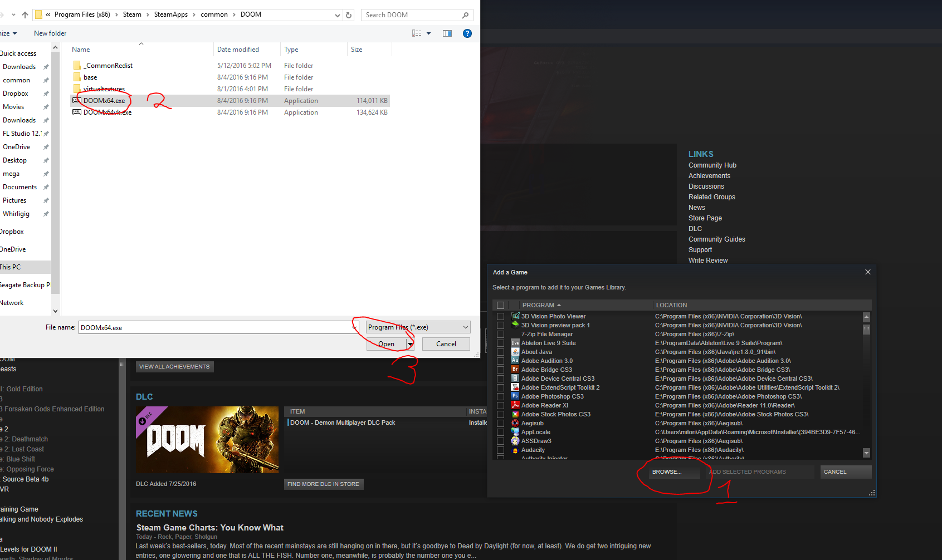
Task: Click the ASSDraw3 program icon
Action: click(x=515, y=441)
